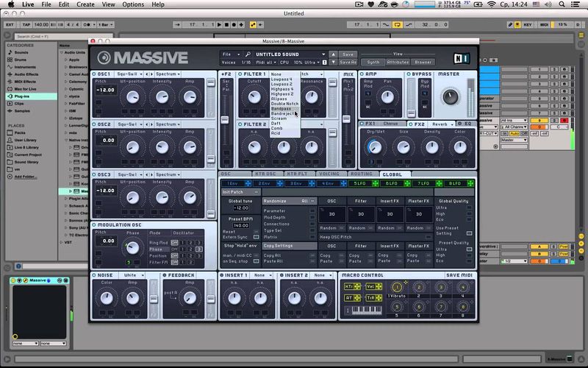588x368 pixels.
Task: Click the TAP tempo button in Live
Action: point(26,25)
